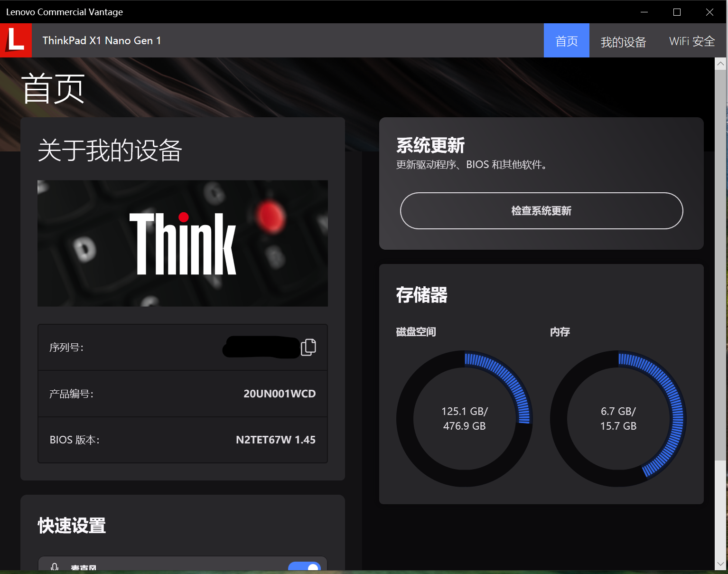Click the 快速设置 heading
The height and width of the screenshot is (574, 728).
point(72,526)
